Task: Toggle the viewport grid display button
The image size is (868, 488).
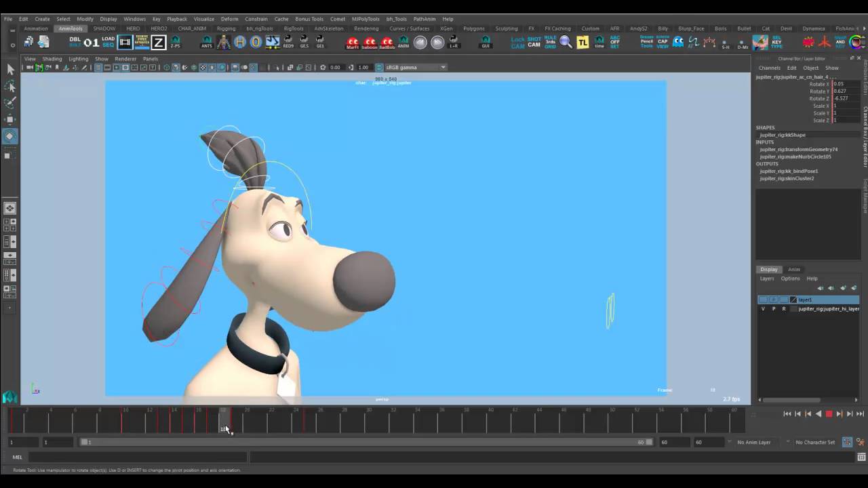Action: click(x=98, y=67)
